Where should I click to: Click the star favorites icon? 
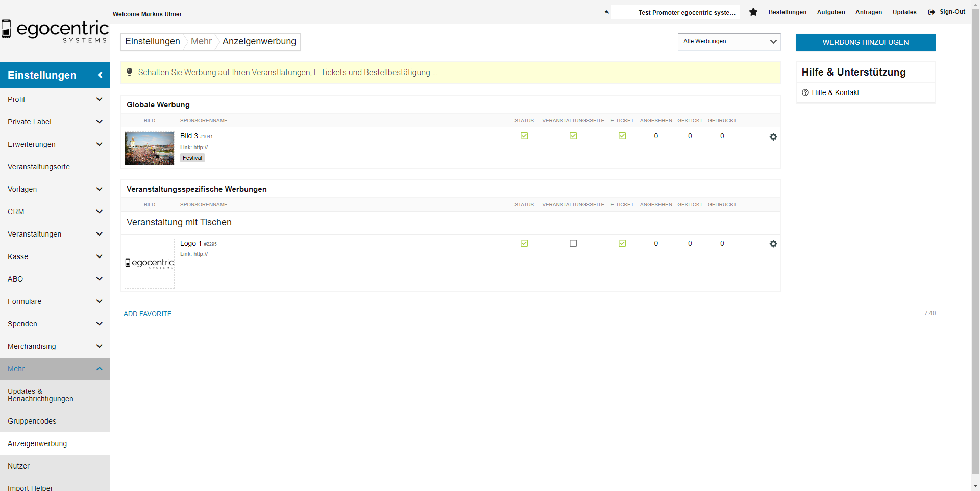[x=753, y=12]
